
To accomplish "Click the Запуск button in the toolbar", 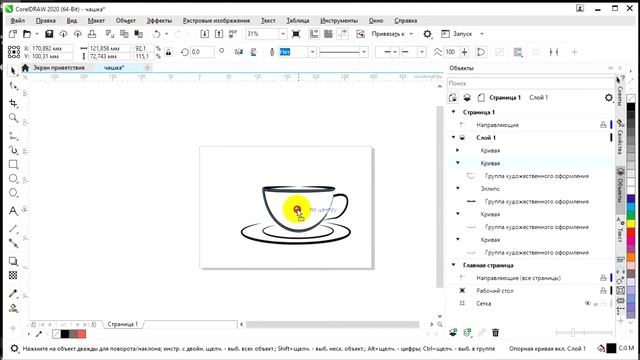I will [x=457, y=34].
